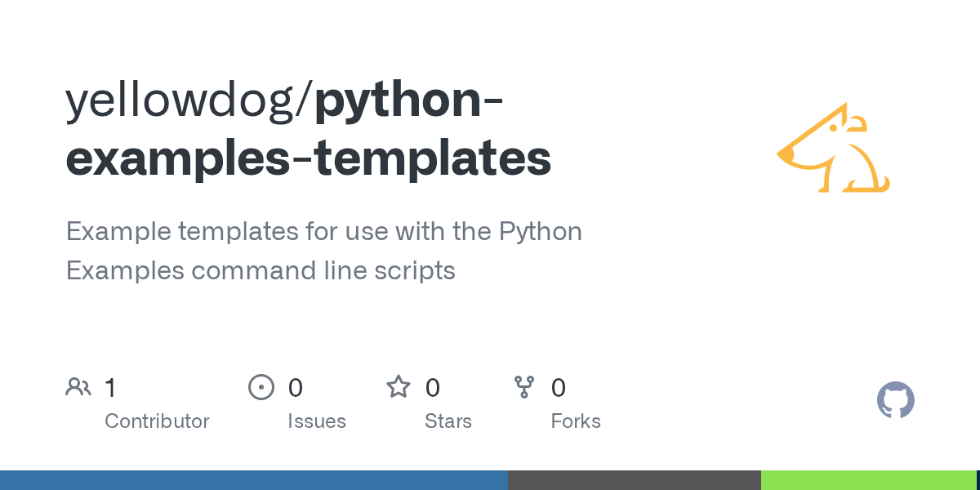The width and height of the screenshot is (980, 490).
Task: Click the yellow dog logo
Action: pyautogui.click(x=833, y=149)
